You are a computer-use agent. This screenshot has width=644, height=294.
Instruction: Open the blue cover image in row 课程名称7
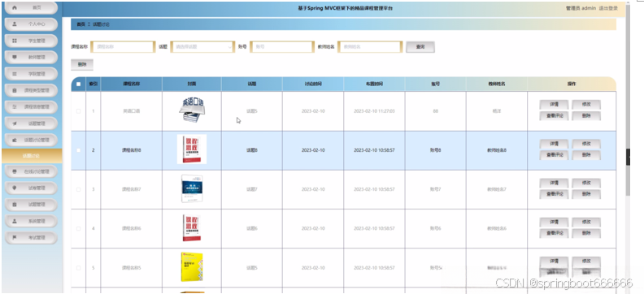(x=192, y=188)
